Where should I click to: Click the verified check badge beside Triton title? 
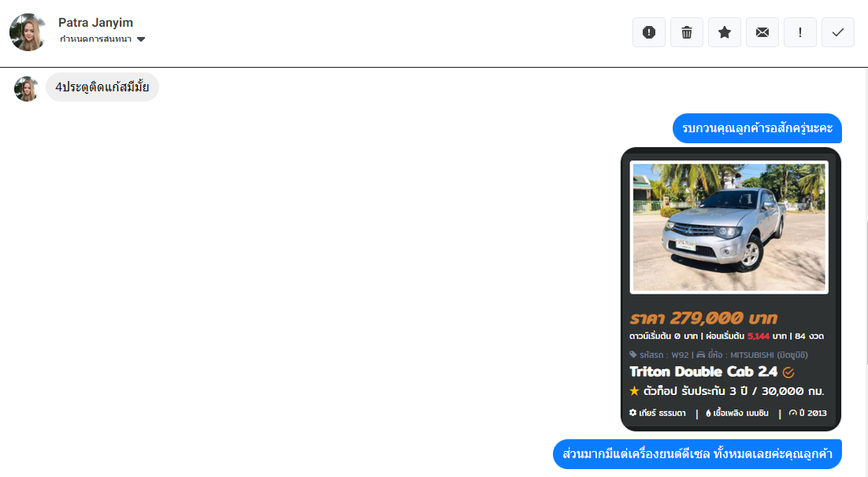[x=788, y=372]
